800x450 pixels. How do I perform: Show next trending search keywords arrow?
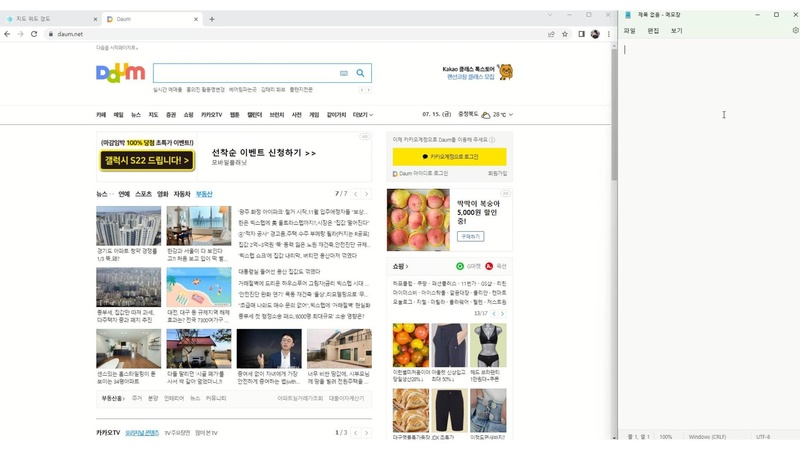coord(369,90)
